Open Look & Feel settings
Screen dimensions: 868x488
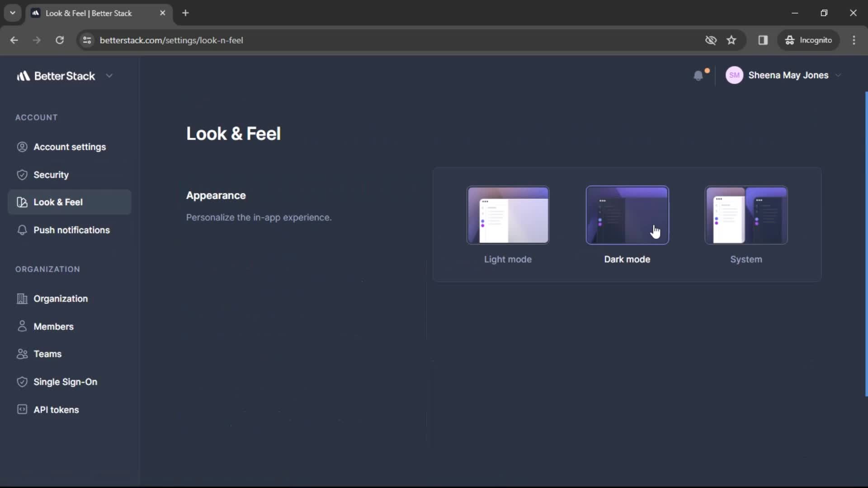58,202
